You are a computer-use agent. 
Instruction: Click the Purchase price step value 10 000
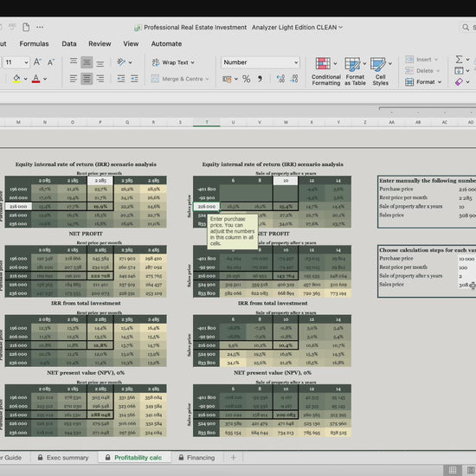click(x=466, y=259)
